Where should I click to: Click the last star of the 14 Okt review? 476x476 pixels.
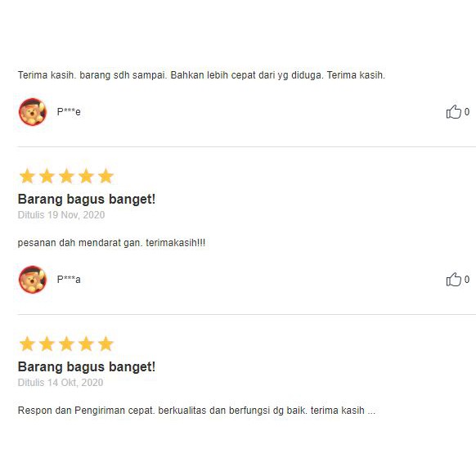tap(106, 344)
